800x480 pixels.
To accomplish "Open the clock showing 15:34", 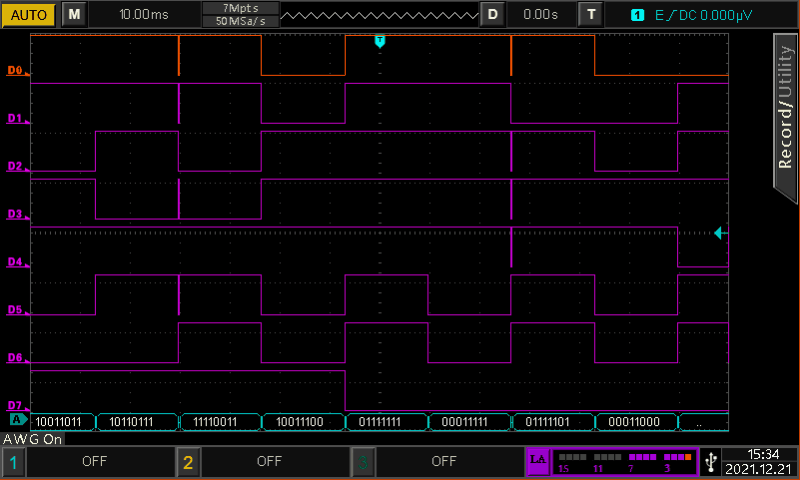I will (x=759, y=454).
